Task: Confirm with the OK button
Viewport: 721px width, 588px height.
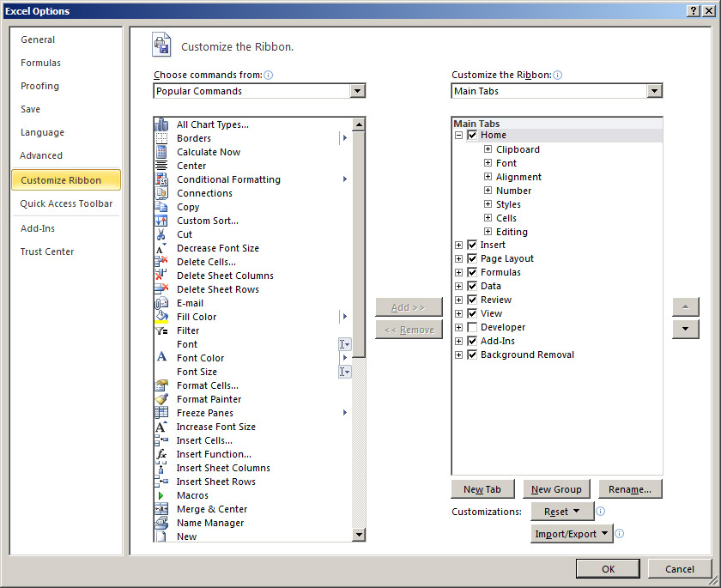Action: pyautogui.click(x=608, y=569)
